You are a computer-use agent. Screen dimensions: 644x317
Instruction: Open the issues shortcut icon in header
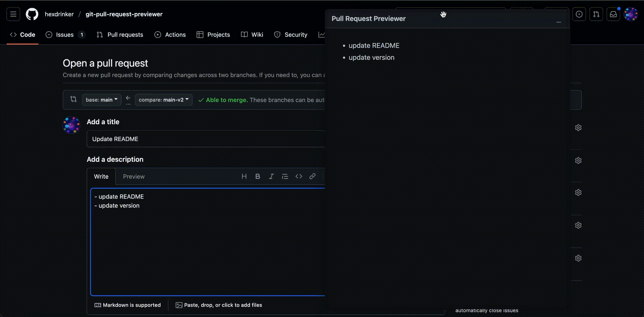coord(579,14)
